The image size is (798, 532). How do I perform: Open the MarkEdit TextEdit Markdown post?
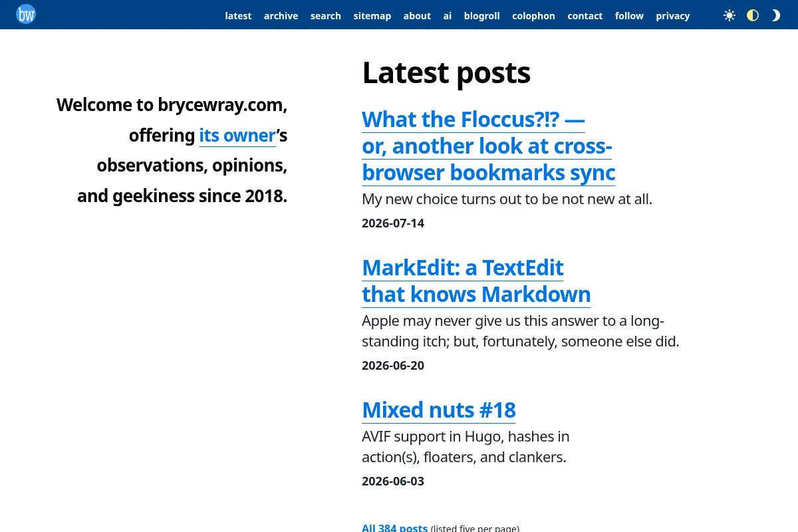pos(476,281)
